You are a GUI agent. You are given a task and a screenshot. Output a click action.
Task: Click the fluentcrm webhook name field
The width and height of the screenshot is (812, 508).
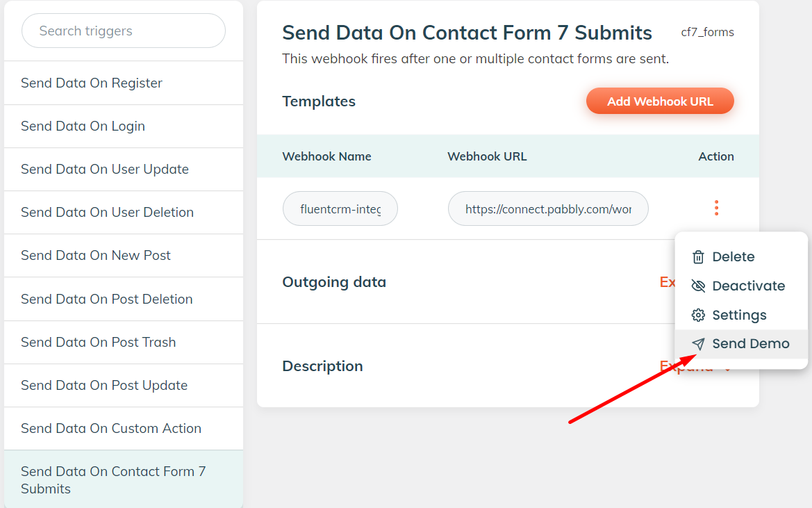coord(340,208)
